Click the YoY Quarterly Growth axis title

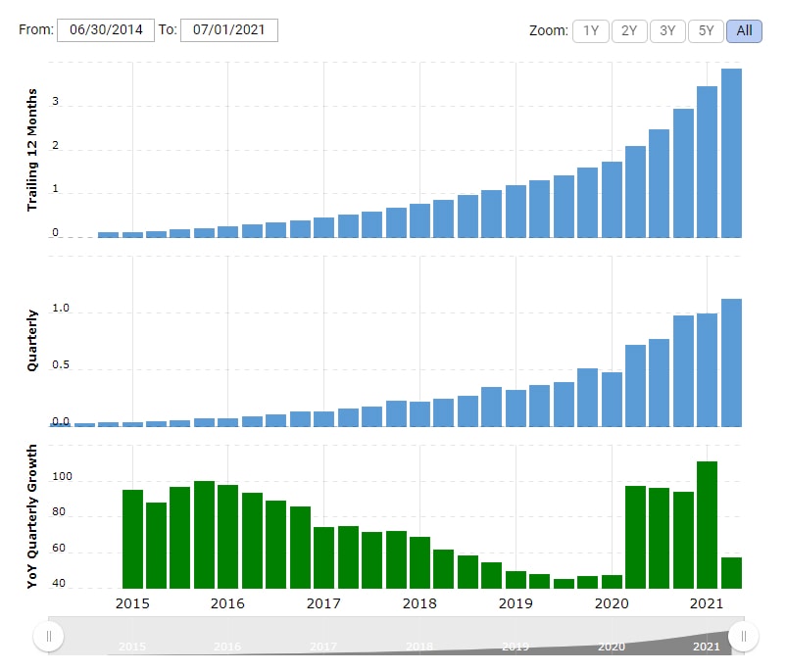(x=32, y=516)
